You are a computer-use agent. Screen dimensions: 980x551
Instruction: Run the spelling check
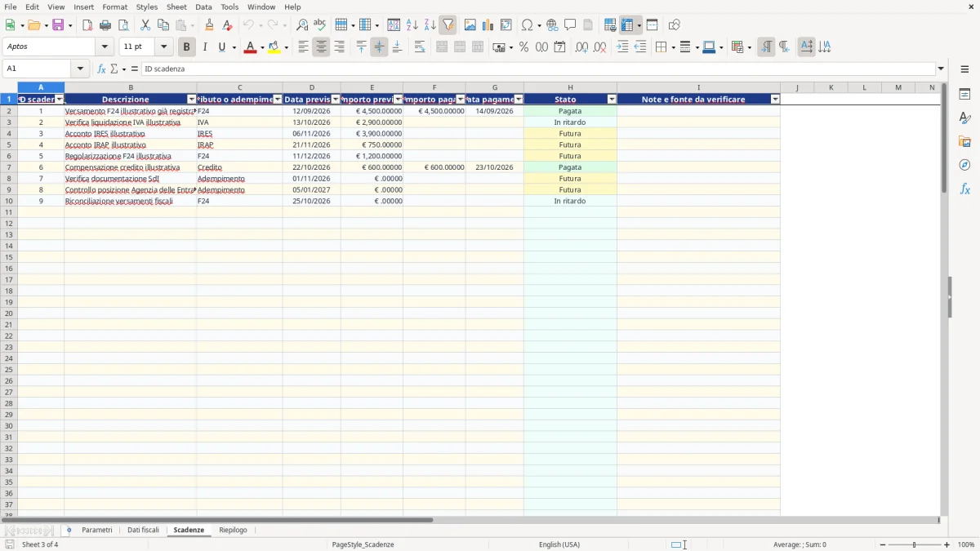click(320, 25)
